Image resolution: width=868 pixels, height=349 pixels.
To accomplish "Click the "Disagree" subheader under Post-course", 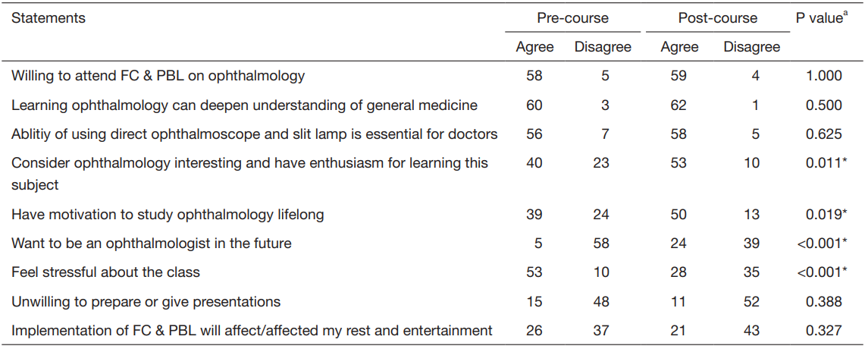I will 751,47.
